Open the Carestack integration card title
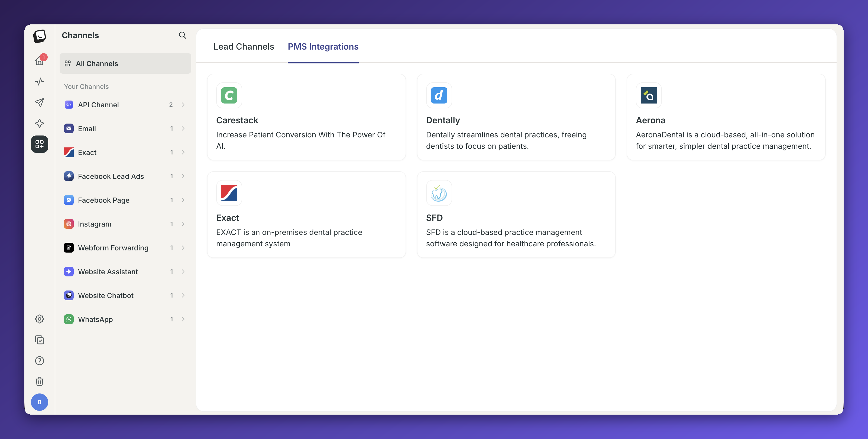This screenshot has width=868, height=439. 237,120
